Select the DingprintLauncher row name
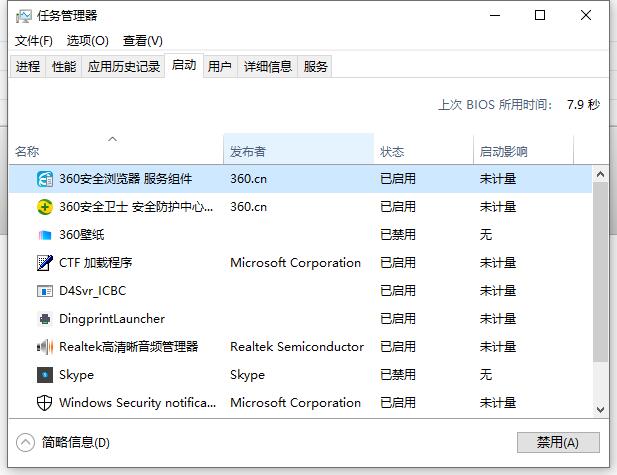The width and height of the screenshot is (617, 475). (112, 319)
